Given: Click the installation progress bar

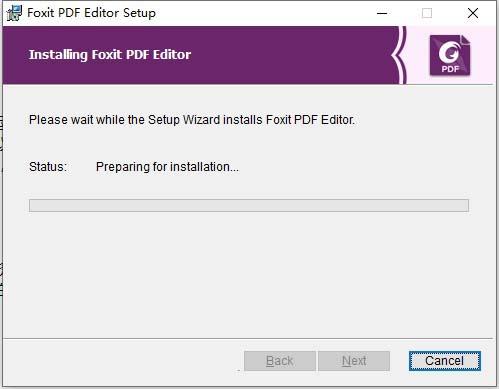Looking at the screenshot, I should tap(249, 205).
